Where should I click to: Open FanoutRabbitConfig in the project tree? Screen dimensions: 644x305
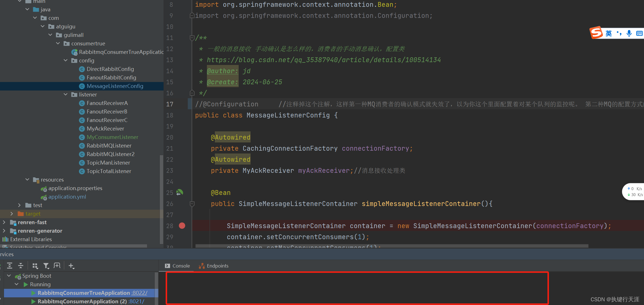click(x=111, y=77)
